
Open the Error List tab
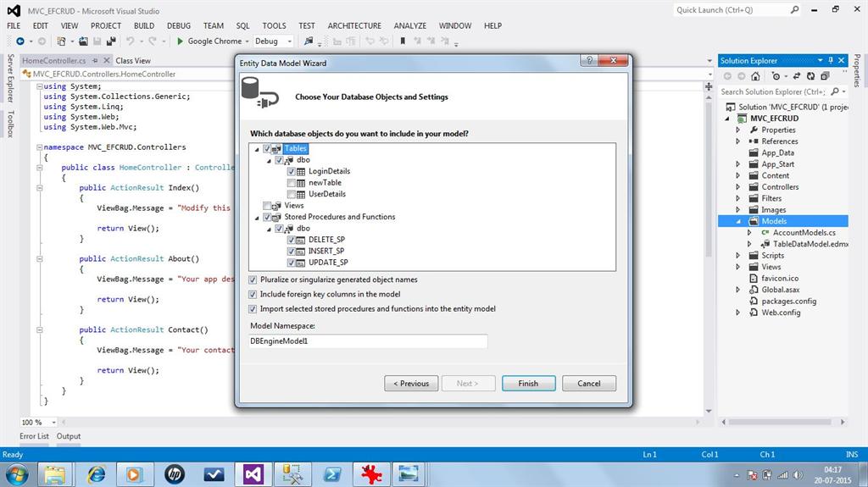tap(34, 436)
